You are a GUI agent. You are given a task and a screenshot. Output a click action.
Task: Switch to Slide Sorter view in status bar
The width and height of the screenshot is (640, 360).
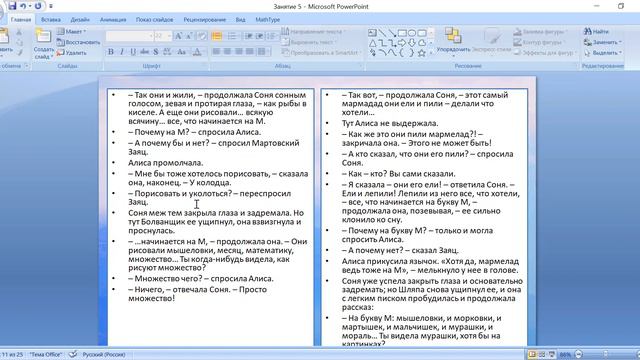542,354
